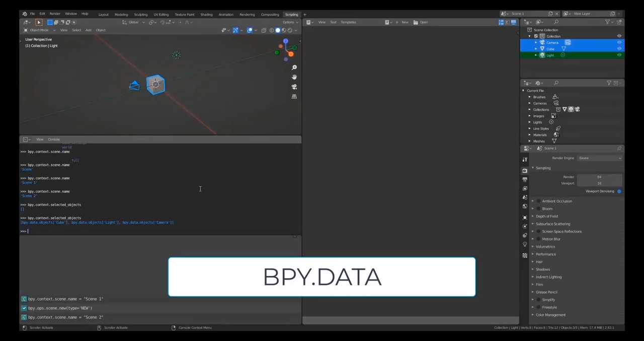Hide the Light object with eye icon
This screenshot has width=644, height=341.
619,55
